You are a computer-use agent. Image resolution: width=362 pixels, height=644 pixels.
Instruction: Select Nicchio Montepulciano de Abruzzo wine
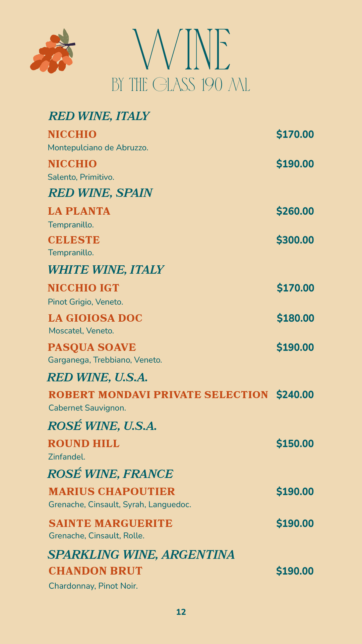72,135
